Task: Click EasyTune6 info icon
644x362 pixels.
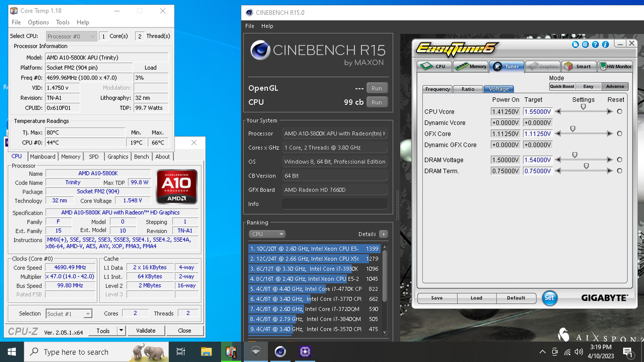Action: pyautogui.click(x=605, y=45)
